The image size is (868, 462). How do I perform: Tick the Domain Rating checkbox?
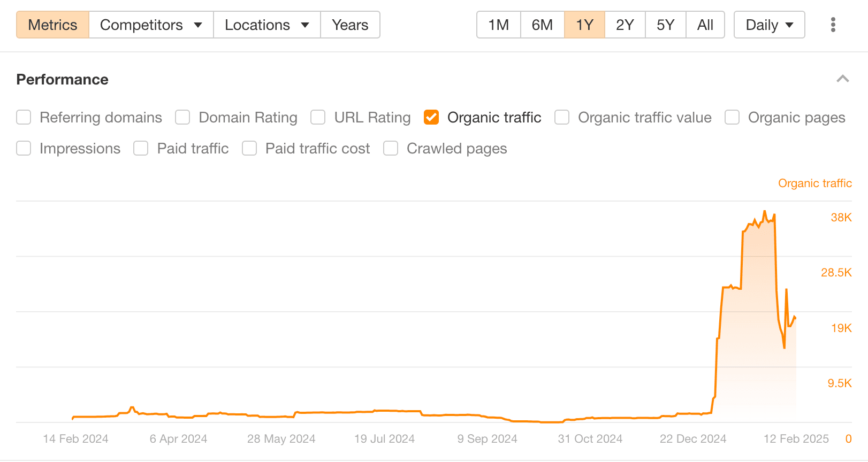[x=182, y=117]
